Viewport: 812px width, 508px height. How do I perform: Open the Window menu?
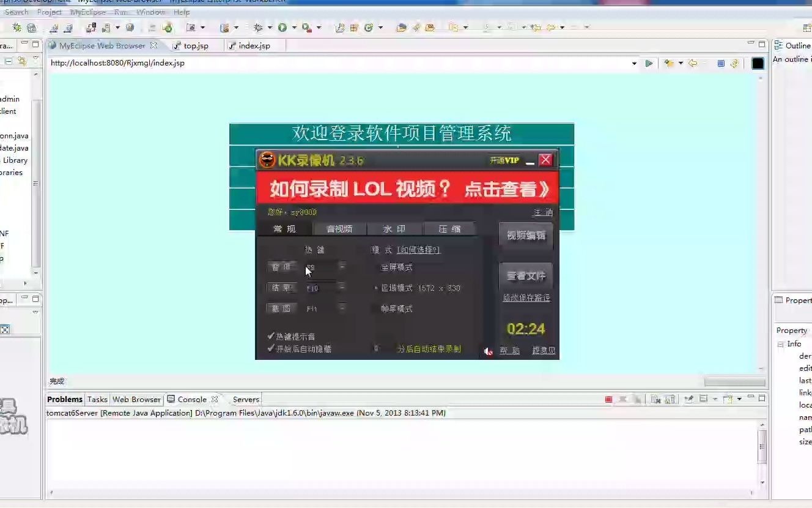[150, 12]
